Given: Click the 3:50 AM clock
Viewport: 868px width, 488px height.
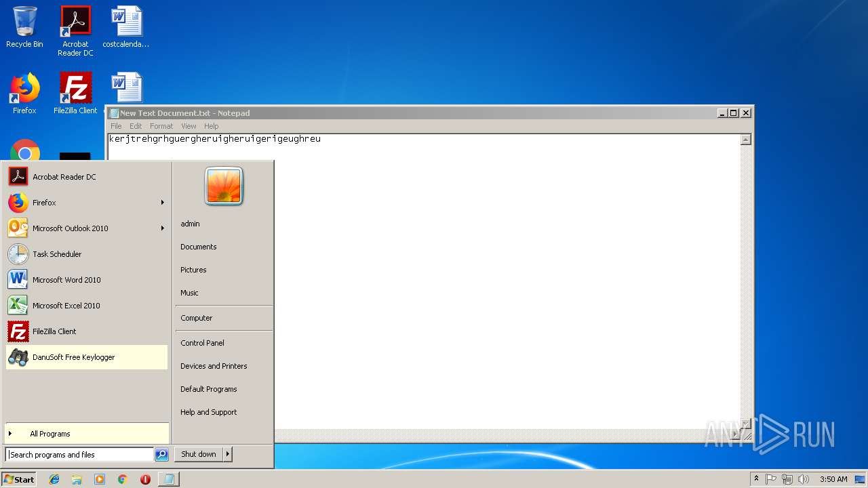Looking at the screenshot, I should point(833,479).
